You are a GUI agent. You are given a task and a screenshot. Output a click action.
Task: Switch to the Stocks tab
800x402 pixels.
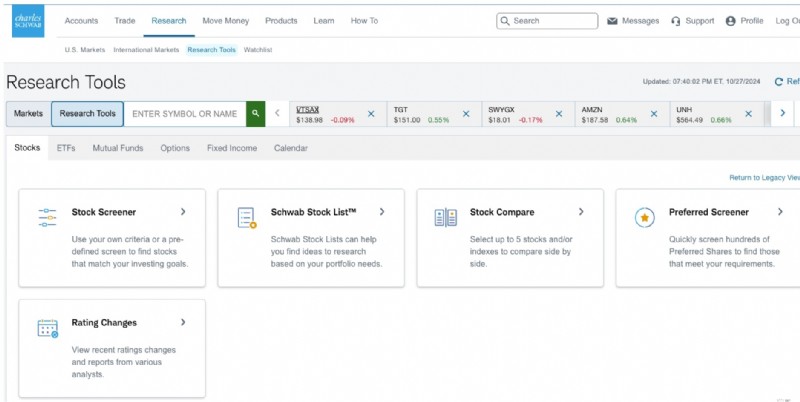coord(27,148)
